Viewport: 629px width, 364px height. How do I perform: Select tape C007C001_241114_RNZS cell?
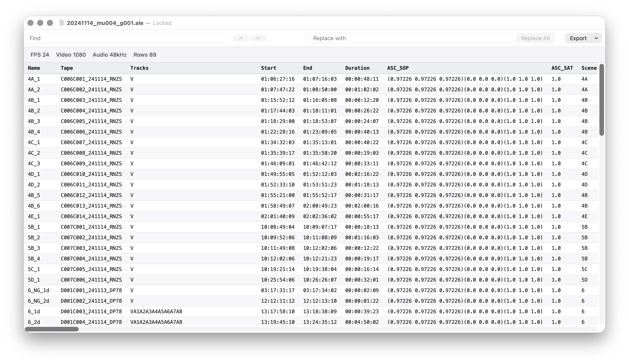tap(91, 227)
